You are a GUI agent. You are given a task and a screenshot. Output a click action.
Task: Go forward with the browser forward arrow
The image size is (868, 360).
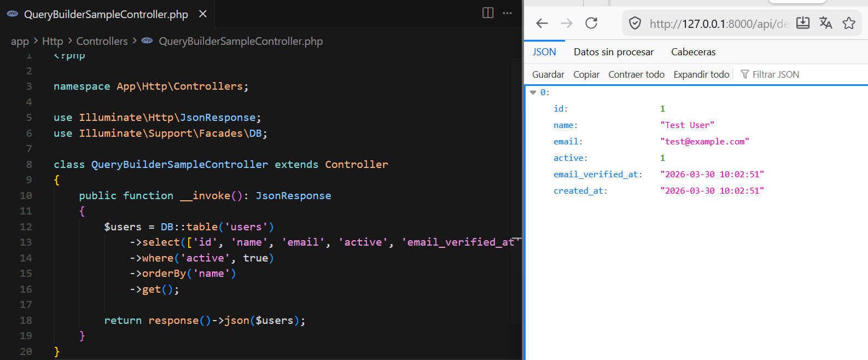click(567, 23)
